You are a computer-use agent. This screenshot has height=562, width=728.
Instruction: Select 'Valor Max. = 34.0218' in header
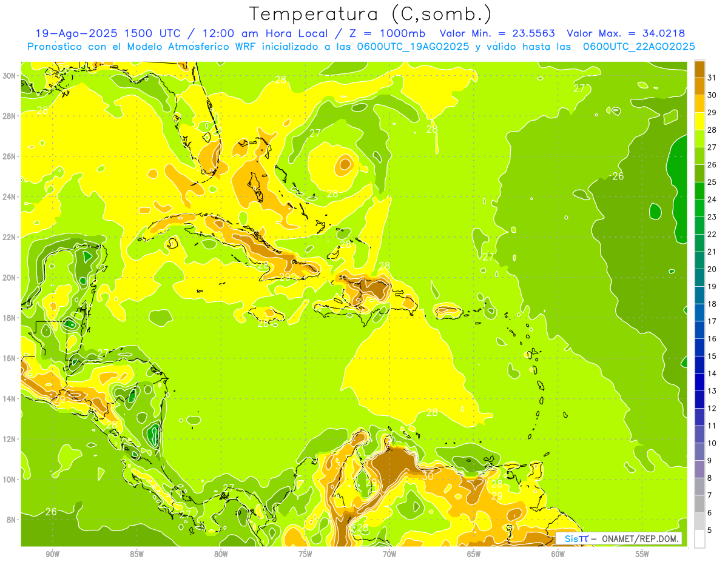pyautogui.click(x=625, y=33)
